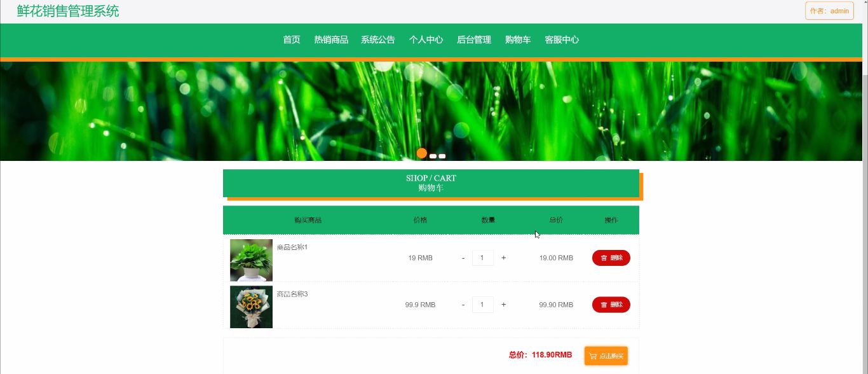868x374 pixels.
Task: Open the 商品名称3 sunflower bouquet thumbnail
Action: click(251, 307)
